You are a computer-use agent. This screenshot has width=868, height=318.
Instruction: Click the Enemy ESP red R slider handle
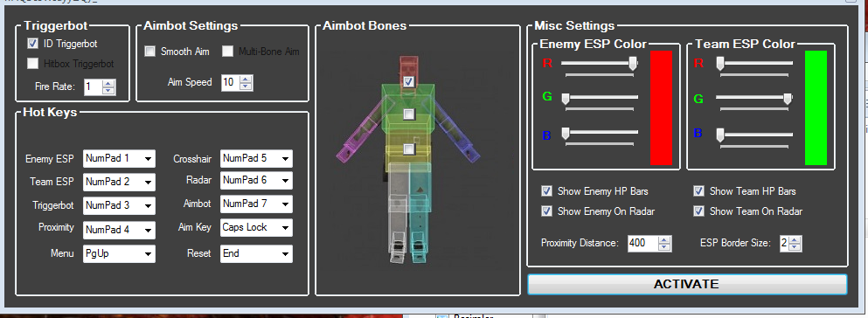click(x=633, y=64)
